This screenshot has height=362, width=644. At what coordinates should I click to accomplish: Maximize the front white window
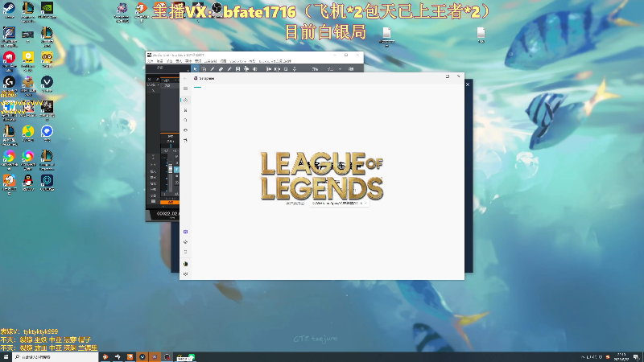tap(448, 76)
